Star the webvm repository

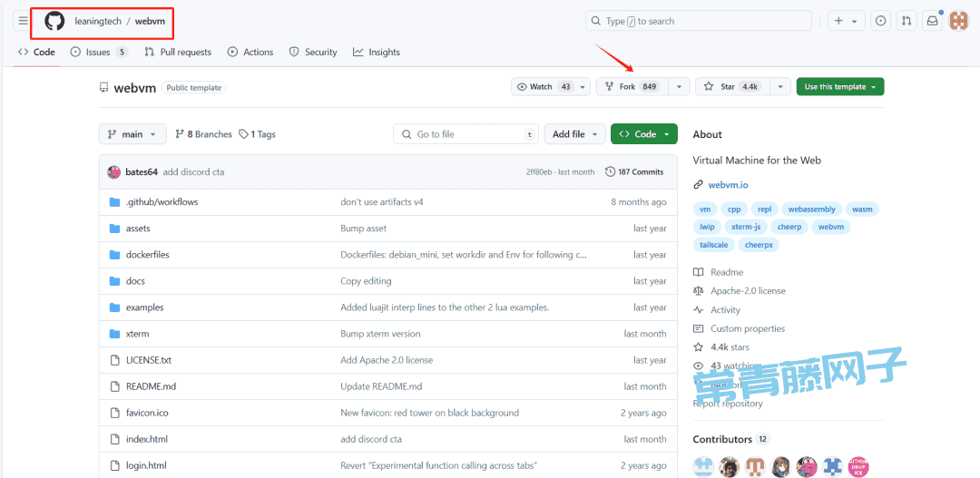pyautogui.click(x=733, y=87)
